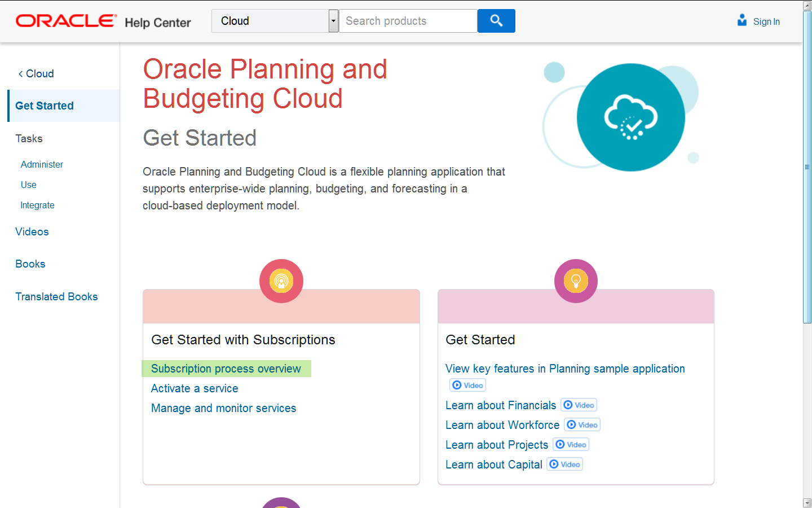Click the lightbulb Get Started card icon

pos(576,281)
